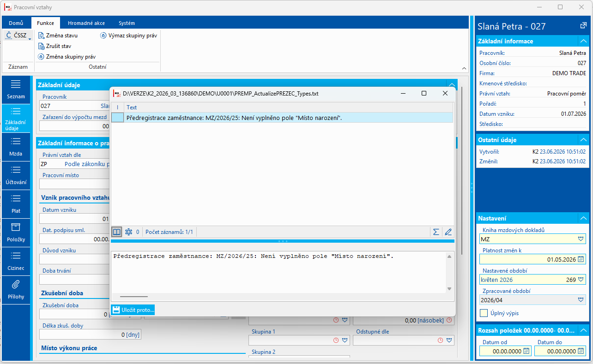Open the Skupina 1 dropdown arrow

click(x=345, y=340)
